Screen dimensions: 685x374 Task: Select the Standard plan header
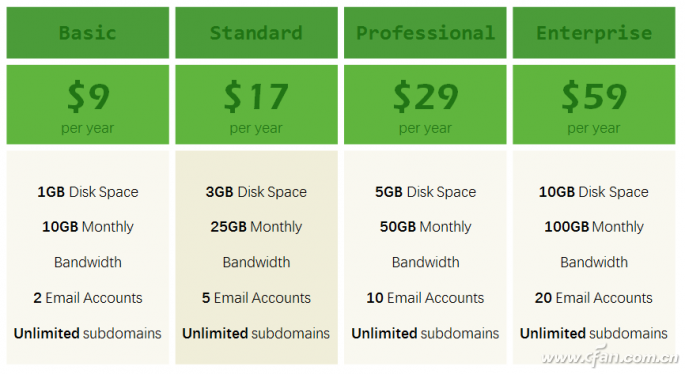click(x=256, y=33)
